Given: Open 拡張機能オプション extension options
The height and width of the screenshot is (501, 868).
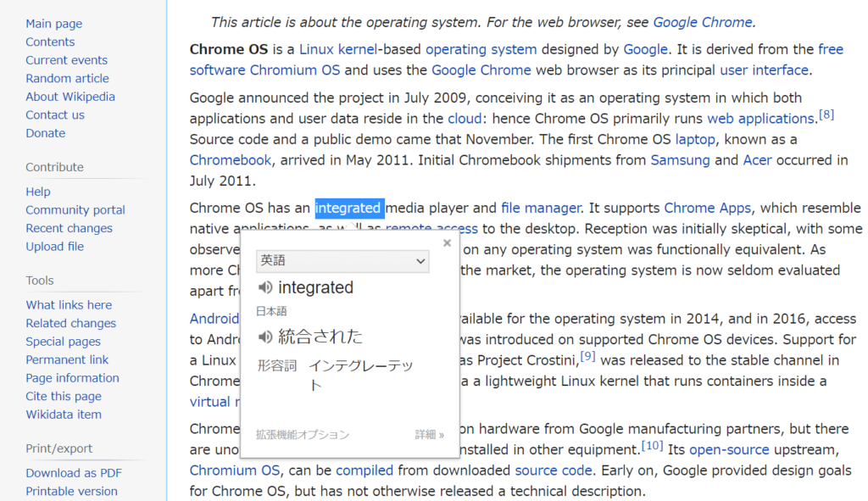Looking at the screenshot, I should [x=303, y=435].
